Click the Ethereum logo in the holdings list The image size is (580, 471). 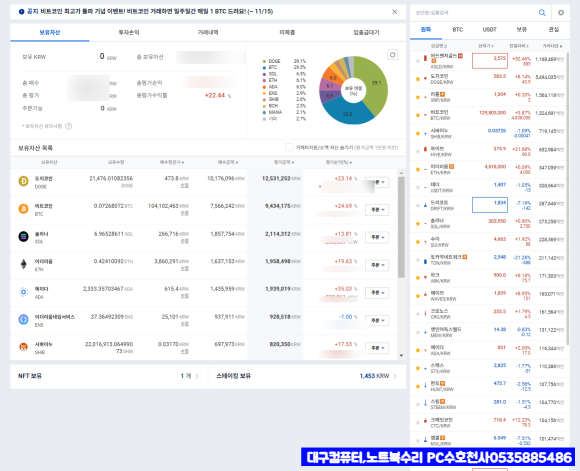[x=23, y=264]
